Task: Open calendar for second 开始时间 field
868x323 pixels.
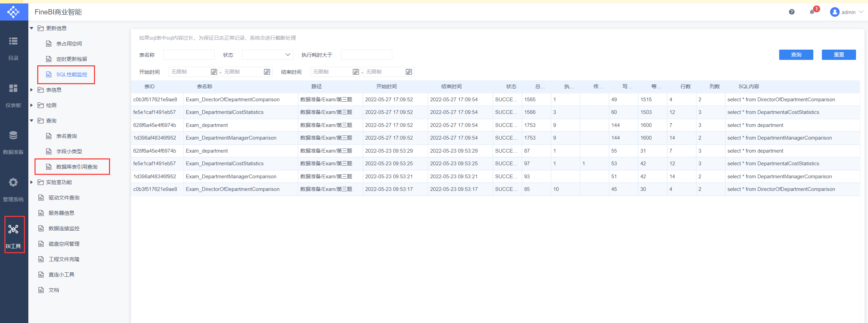Action: coord(267,72)
